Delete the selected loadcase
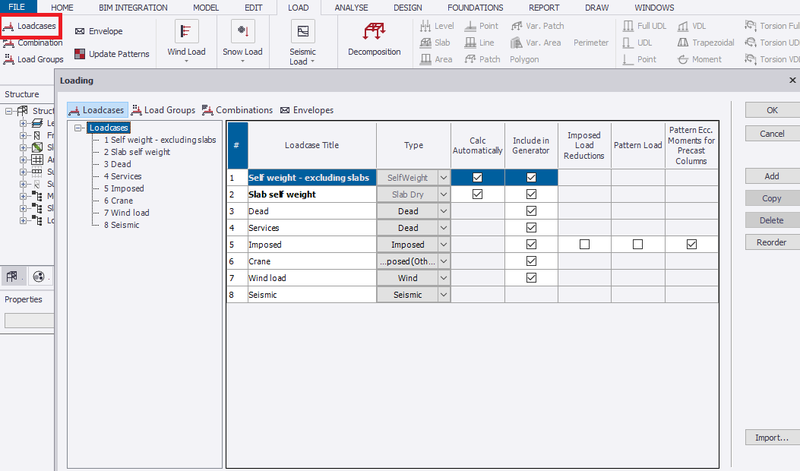800x471 pixels. click(x=772, y=220)
